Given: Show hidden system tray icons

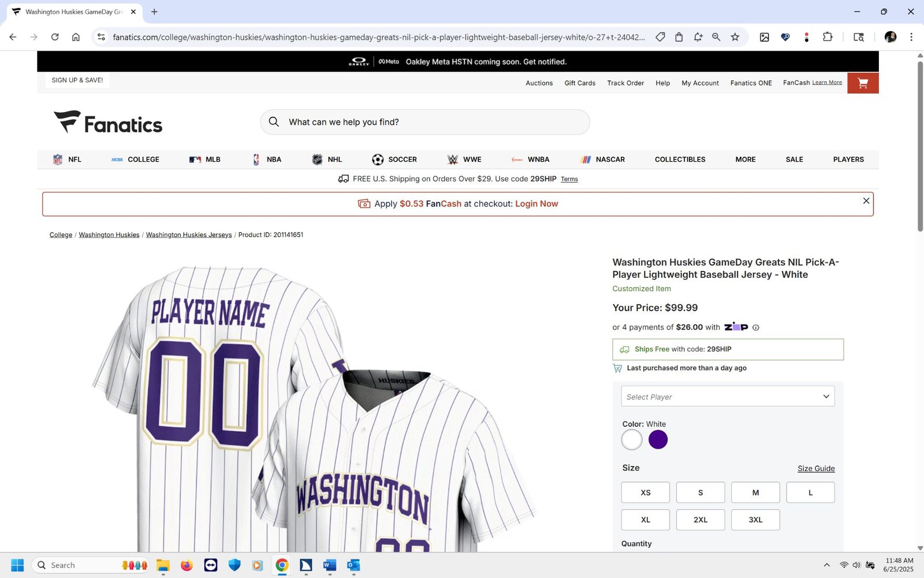Looking at the screenshot, I should click(x=826, y=565).
